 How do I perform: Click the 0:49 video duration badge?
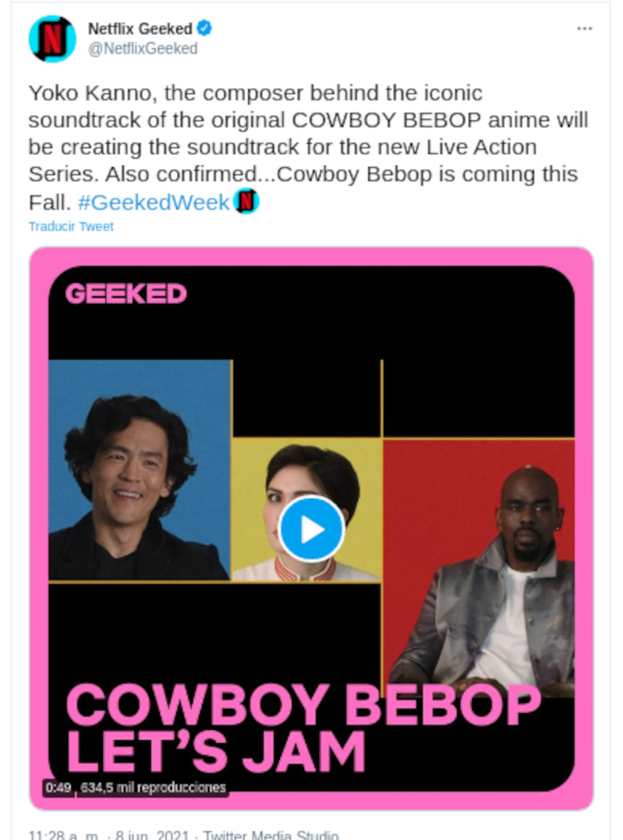58,788
